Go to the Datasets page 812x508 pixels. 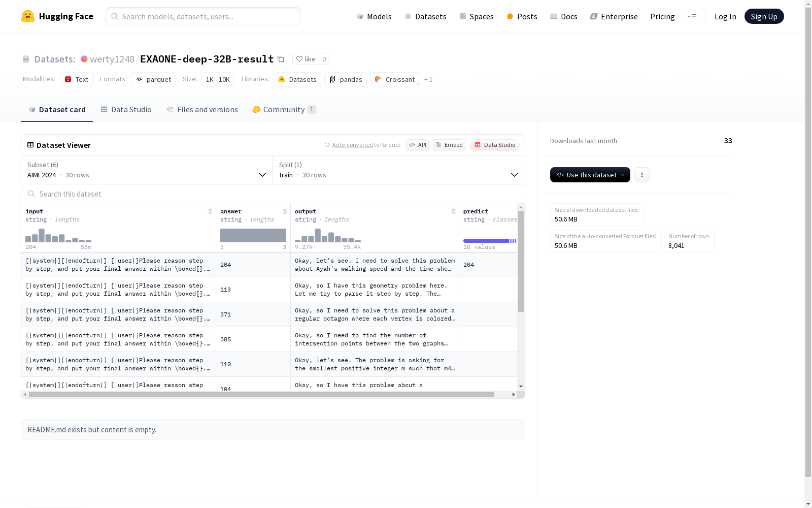click(425, 16)
